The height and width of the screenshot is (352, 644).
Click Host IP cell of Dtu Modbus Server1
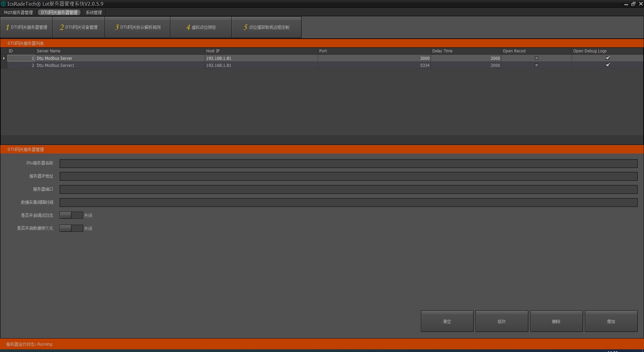pos(261,65)
